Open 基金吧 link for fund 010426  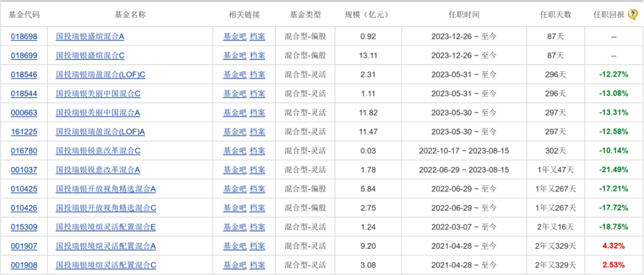coord(234,208)
